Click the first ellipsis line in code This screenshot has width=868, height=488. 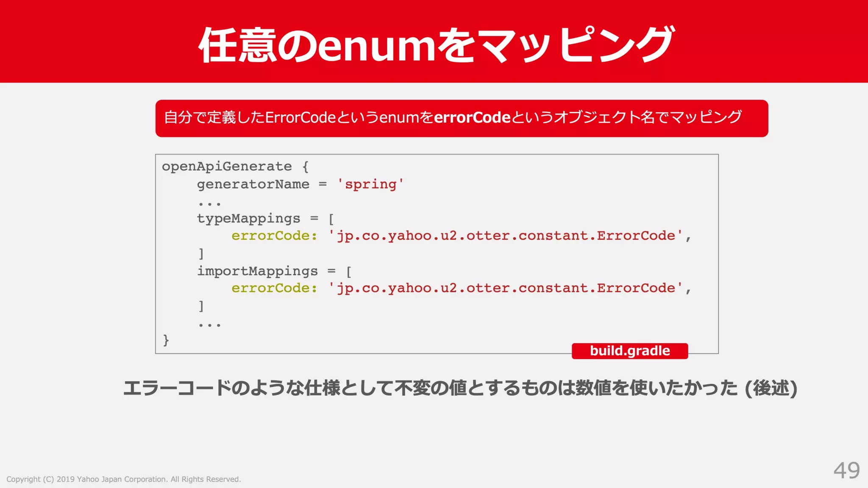pyautogui.click(x=209, y=203)
